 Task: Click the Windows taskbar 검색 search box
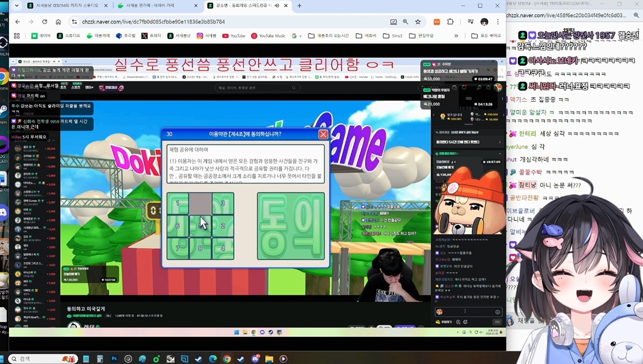[43, 359]
